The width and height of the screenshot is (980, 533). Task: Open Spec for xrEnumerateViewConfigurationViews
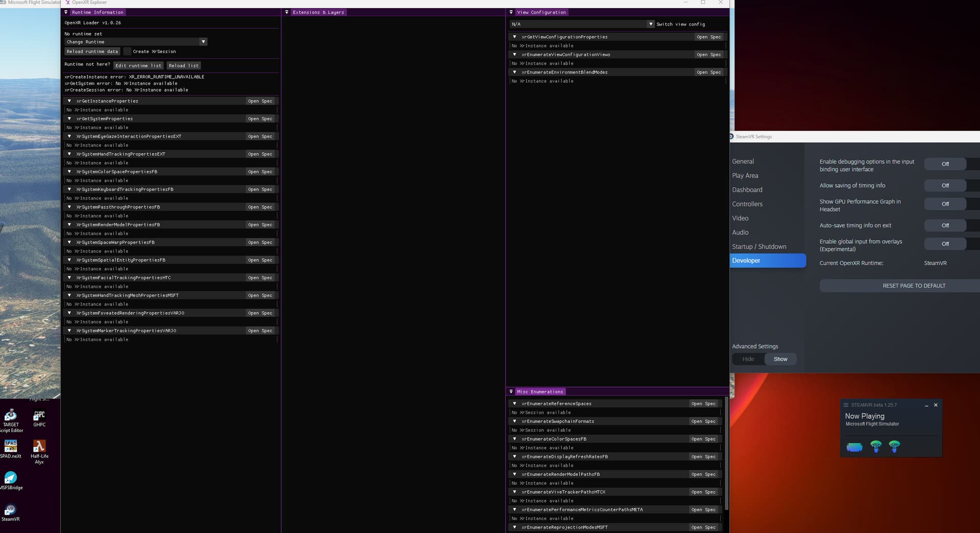pos(709,55)
